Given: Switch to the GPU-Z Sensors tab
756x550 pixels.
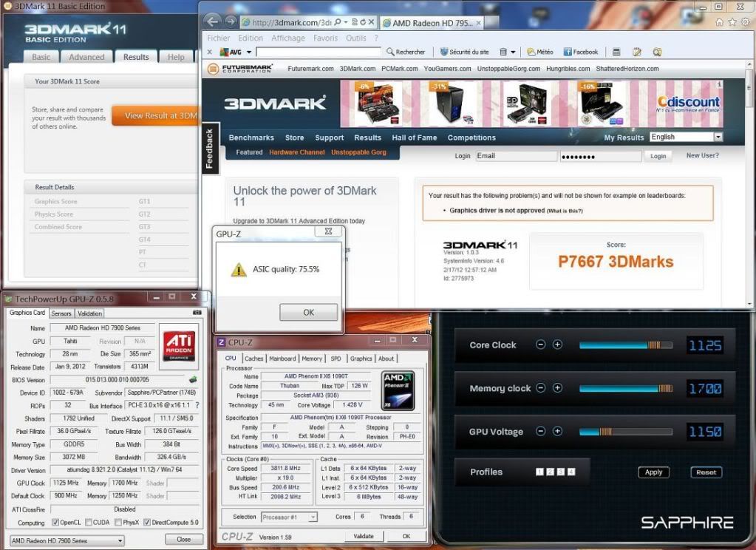Looking at the screenshot, I should coord(61,313).
